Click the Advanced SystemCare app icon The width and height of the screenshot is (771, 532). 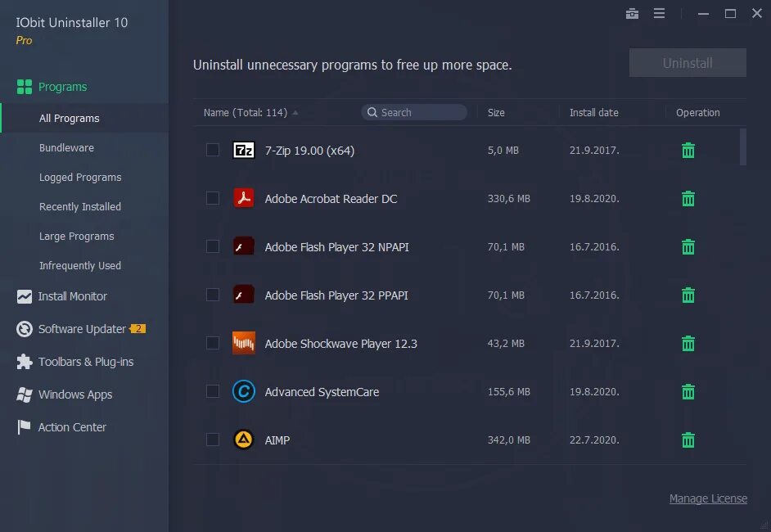pos(243,391)
